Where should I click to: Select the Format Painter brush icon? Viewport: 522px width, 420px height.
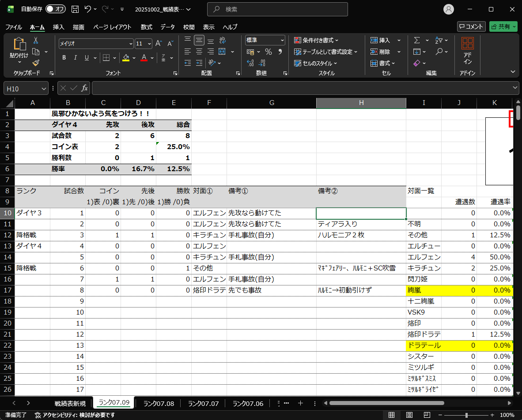point(36,63)
